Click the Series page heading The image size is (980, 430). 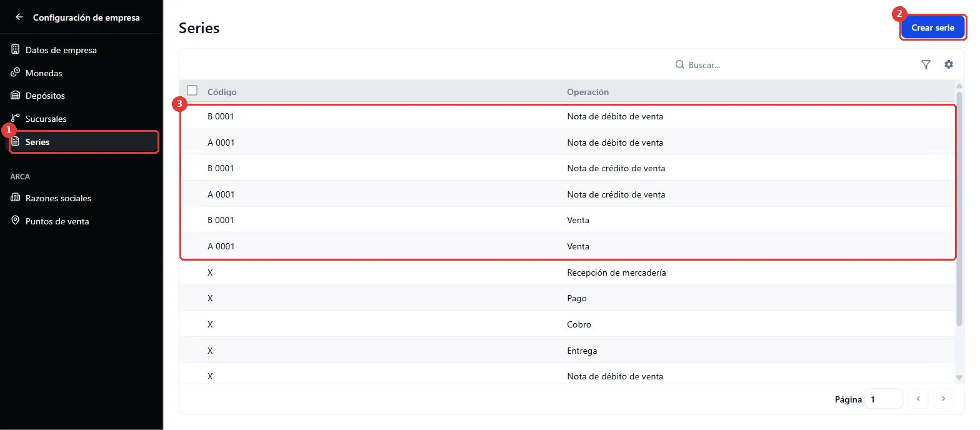199,28
